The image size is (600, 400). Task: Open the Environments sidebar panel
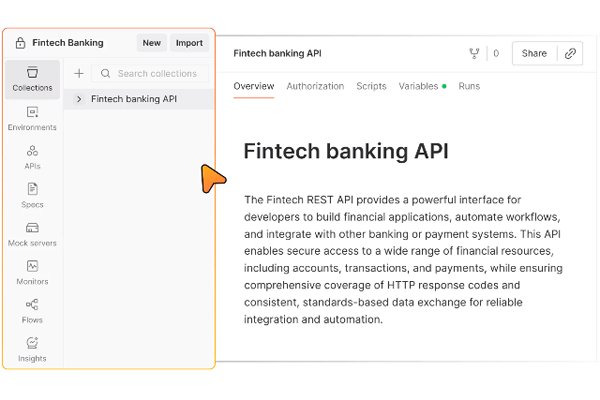pyautogui.click(x=33, y=118)
